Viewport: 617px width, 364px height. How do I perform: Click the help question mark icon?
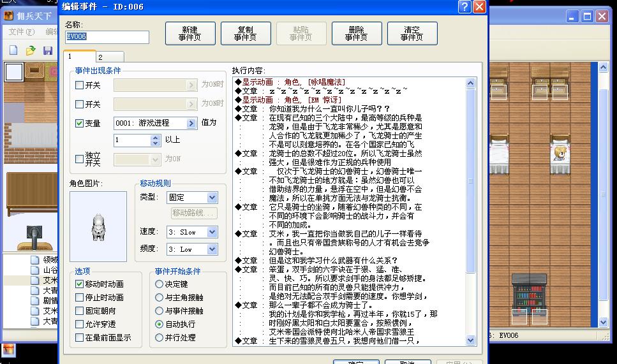465,7
